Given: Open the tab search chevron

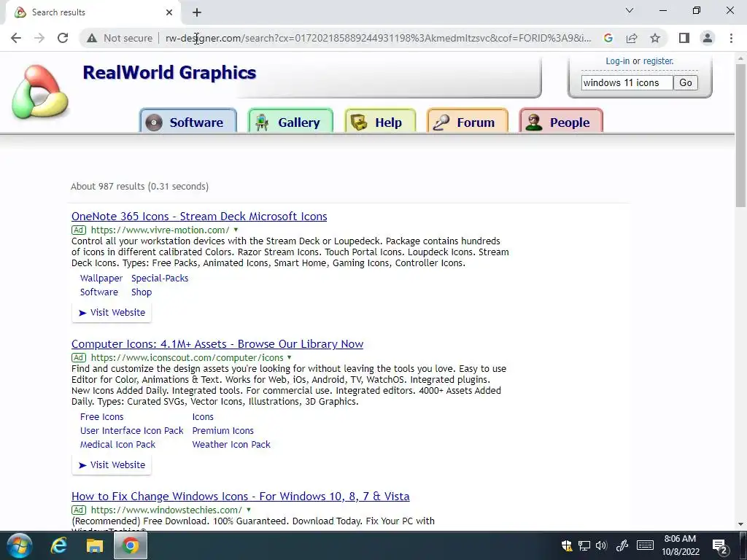Looking at the screenshot, I should click(630, 10).
